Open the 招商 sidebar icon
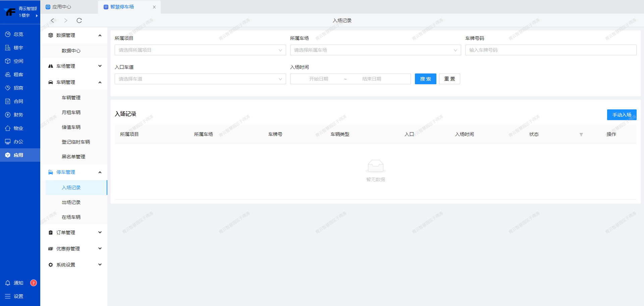Viewport: 644px width, 306px height. [8, 88]
